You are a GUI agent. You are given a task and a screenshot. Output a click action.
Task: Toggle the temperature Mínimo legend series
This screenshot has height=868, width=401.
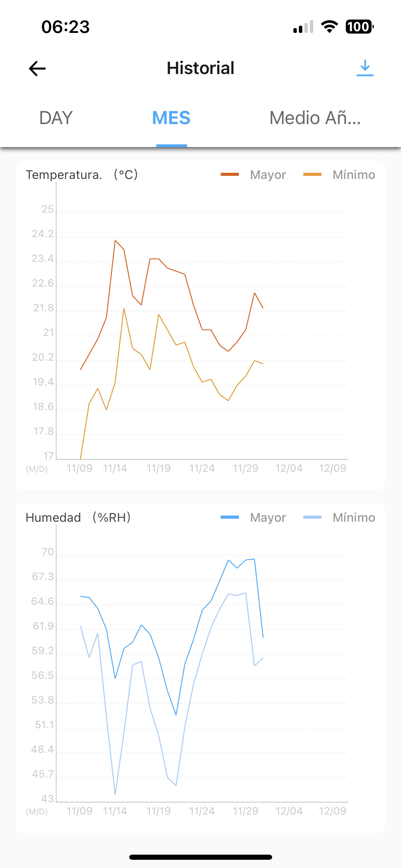click(339, 174)
